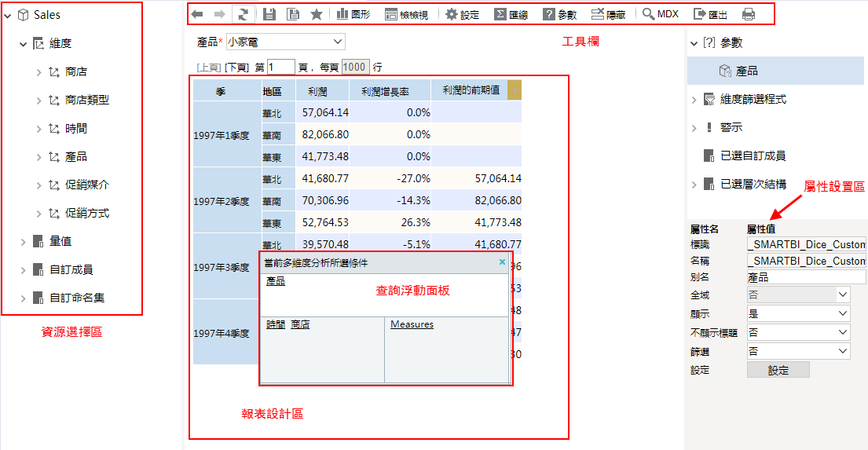Click the save icon in toolbar
The image size is (868, 450).
[x=269, y=14]
